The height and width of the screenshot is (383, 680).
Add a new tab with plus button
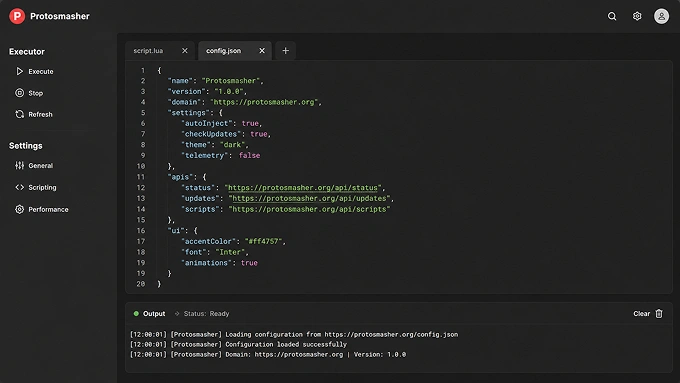(x=285, y=51)
